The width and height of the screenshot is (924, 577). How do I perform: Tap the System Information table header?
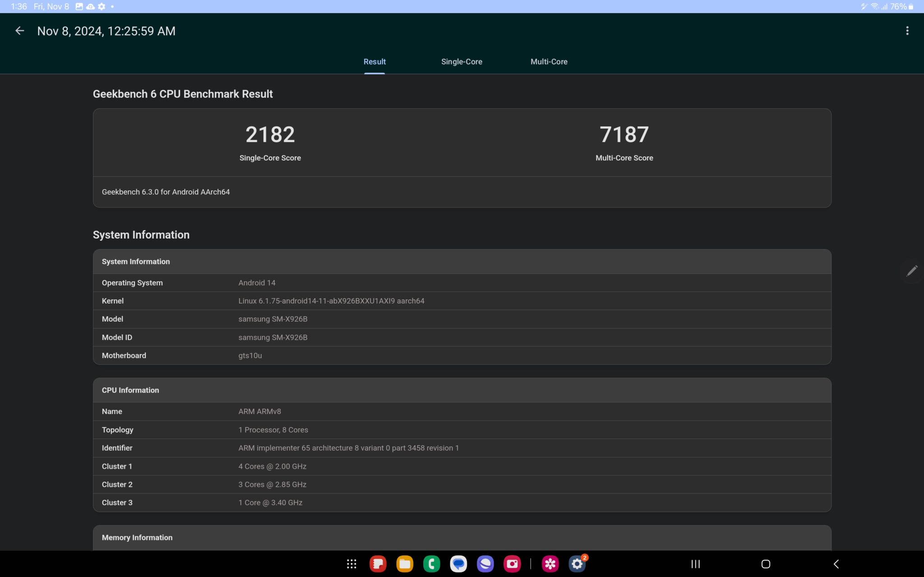(462, 262)
